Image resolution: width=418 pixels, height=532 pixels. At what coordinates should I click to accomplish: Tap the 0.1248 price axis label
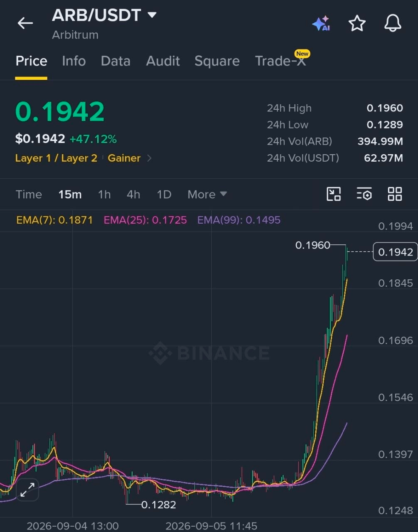tap(395, 510)
